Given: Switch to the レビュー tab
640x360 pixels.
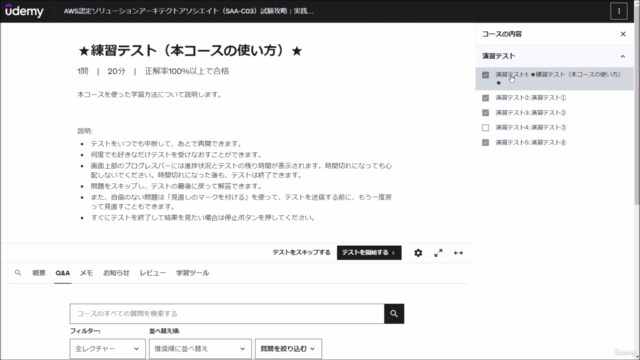Looking at the screenshot, I should tap(153, 273).
